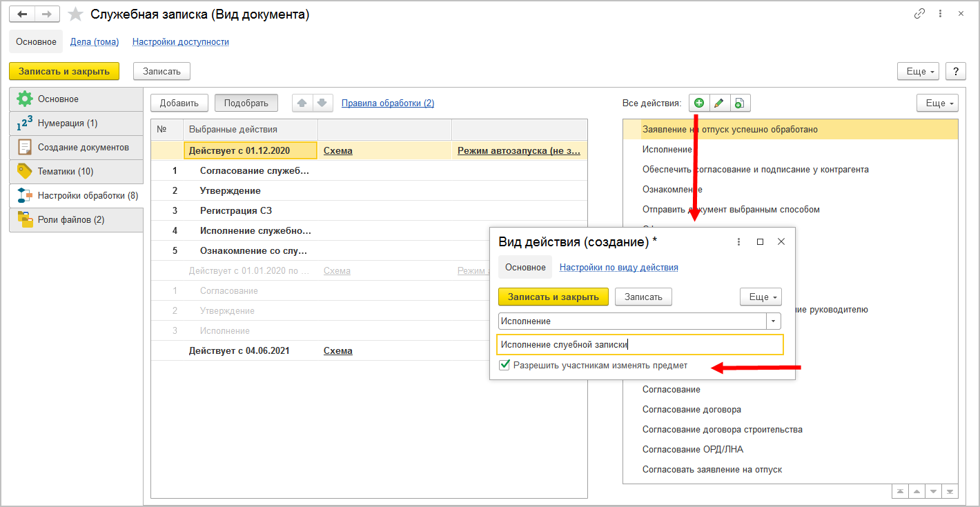This screenshot has width=980, height=507.
Task: Open the three-dot menu in the Вид действия dialog
Action: coord(738,242)
